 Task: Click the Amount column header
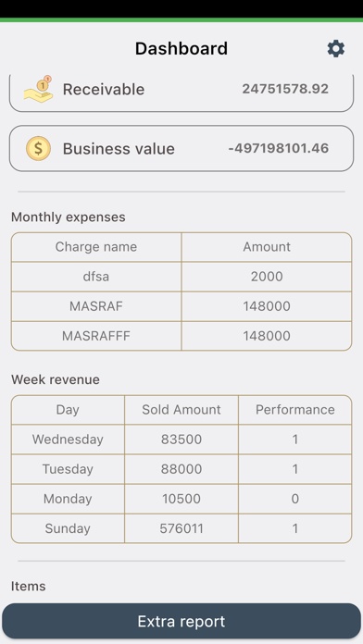click(x=267, y=247)
